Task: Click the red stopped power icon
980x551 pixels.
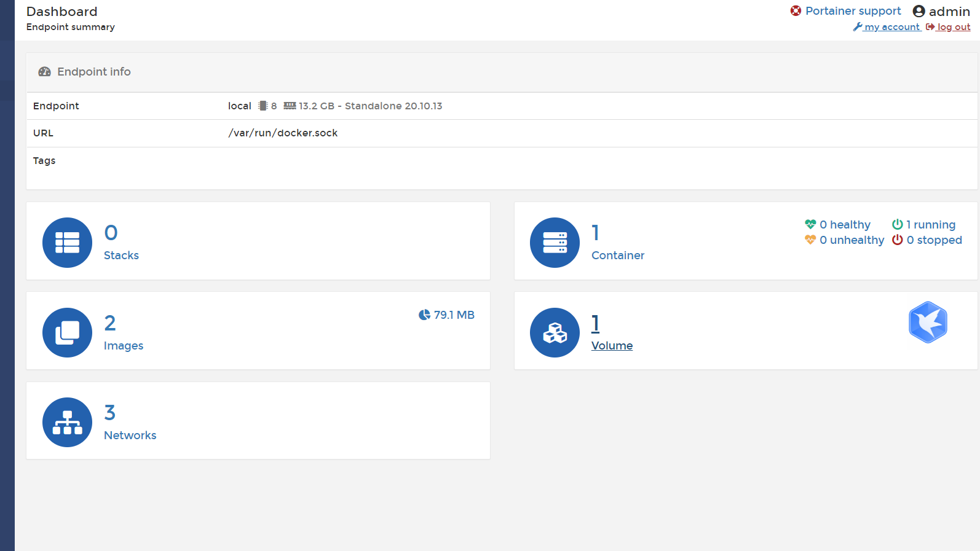Action: (x=898, y=240)
